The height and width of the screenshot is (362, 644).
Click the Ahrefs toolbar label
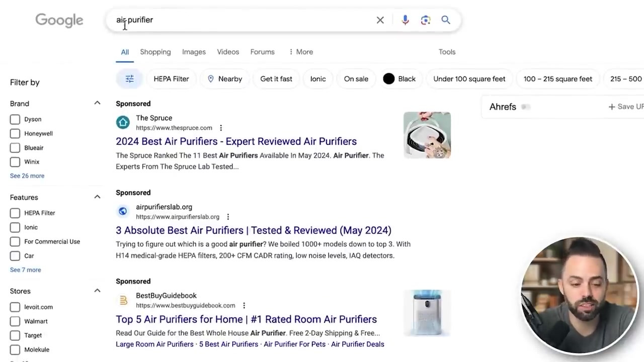coord(503,107)
